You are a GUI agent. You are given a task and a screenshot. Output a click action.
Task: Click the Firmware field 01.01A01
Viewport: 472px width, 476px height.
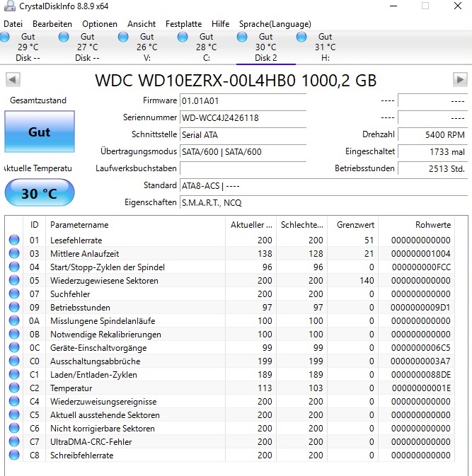click(x=243, y=100)
